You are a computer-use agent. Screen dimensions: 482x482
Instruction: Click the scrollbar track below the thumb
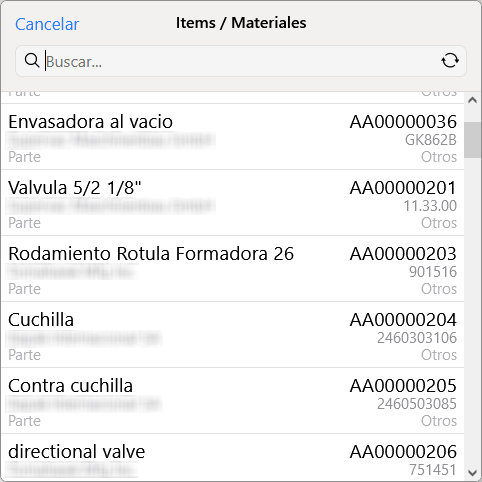pos(472,311)
